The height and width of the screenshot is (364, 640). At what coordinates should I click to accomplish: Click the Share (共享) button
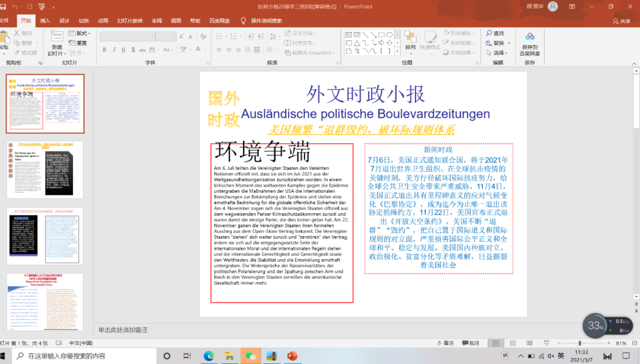click(622, 21)
